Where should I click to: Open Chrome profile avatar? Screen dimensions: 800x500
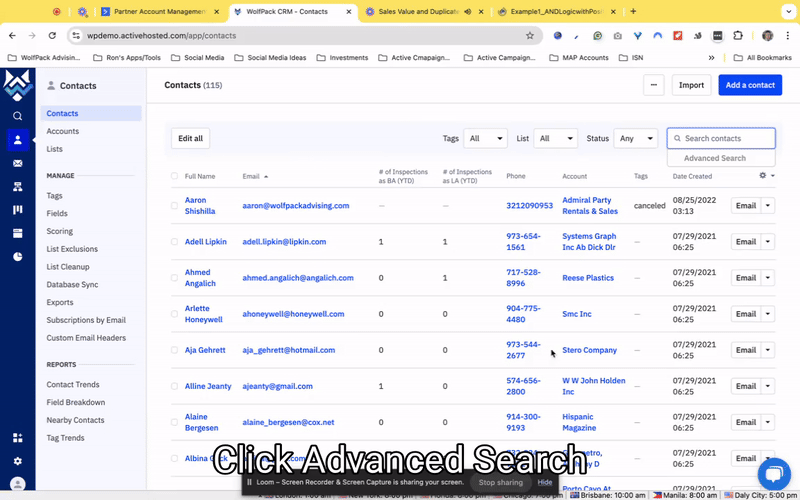767,36
